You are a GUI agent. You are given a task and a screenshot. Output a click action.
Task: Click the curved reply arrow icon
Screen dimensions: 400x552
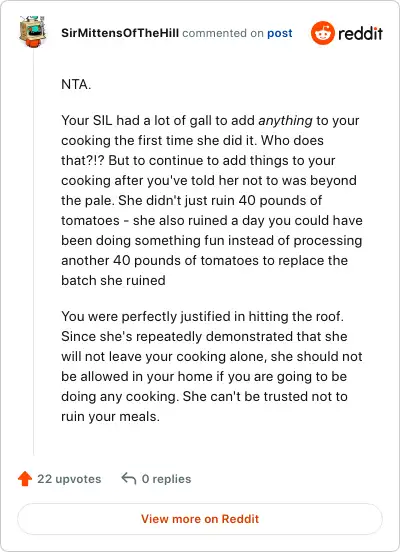click(x=129, y=479)
